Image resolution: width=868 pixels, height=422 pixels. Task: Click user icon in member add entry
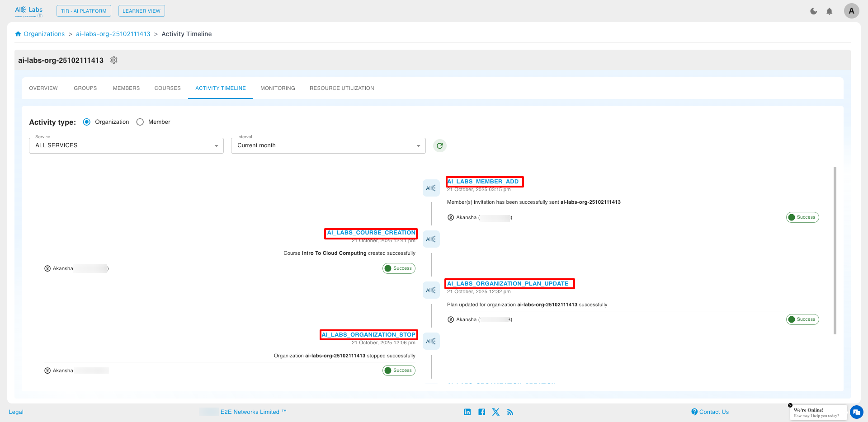[x=451, y=217]
